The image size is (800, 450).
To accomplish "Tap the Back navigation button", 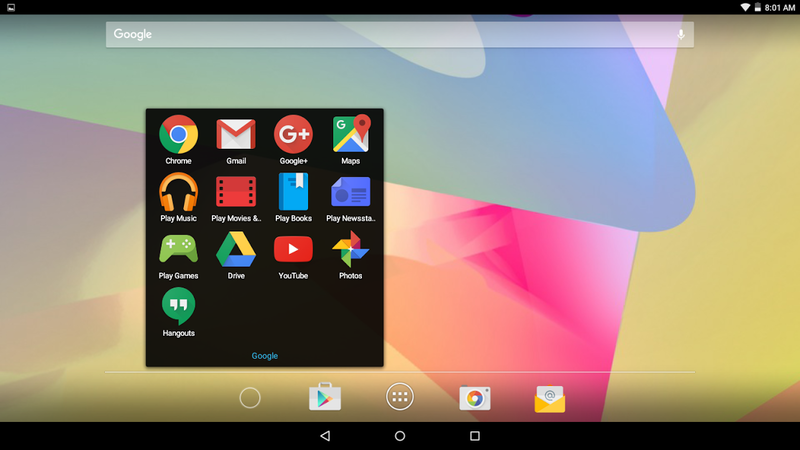I will 325,436.
